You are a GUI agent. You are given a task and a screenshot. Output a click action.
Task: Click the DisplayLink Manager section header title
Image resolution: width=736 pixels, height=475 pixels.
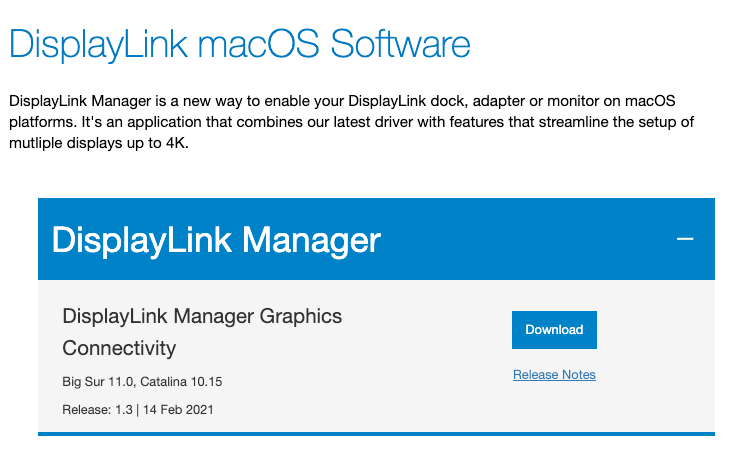[x=216, y=241]
